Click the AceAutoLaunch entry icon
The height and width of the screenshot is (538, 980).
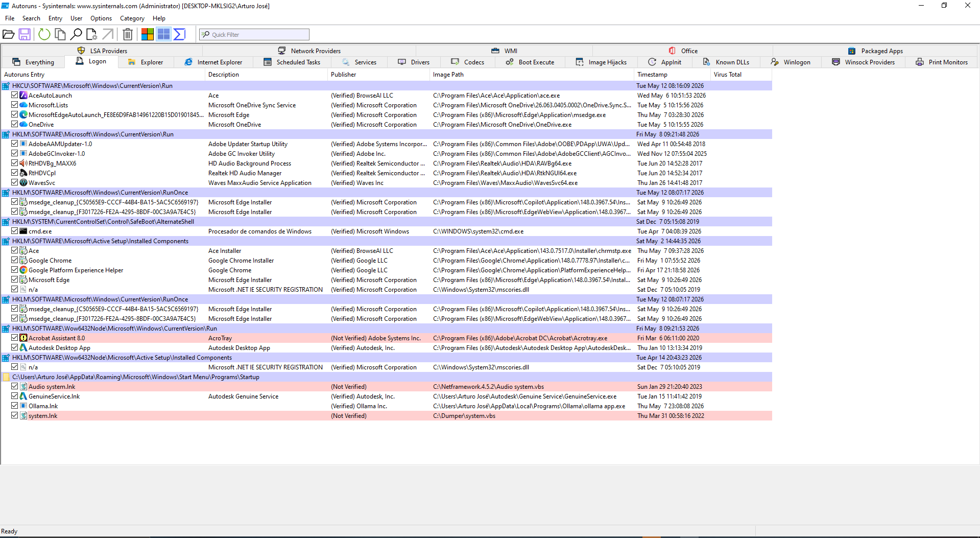click(23, 95)
